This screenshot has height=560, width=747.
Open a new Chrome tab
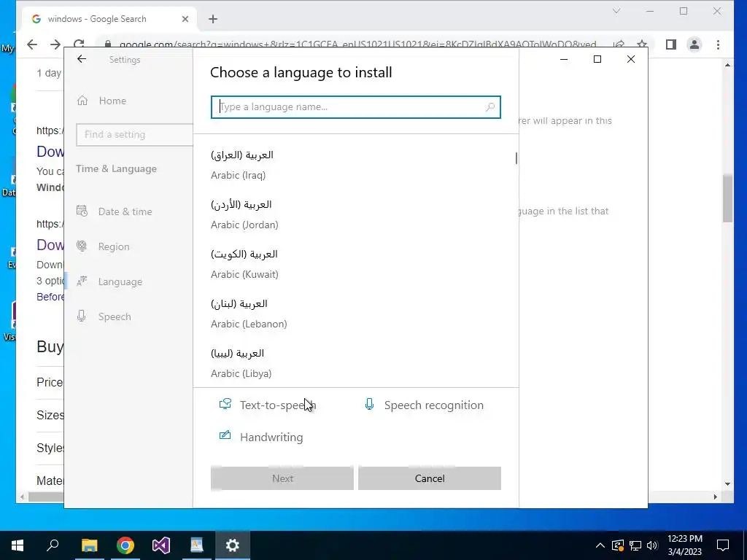tap(213, 19)
